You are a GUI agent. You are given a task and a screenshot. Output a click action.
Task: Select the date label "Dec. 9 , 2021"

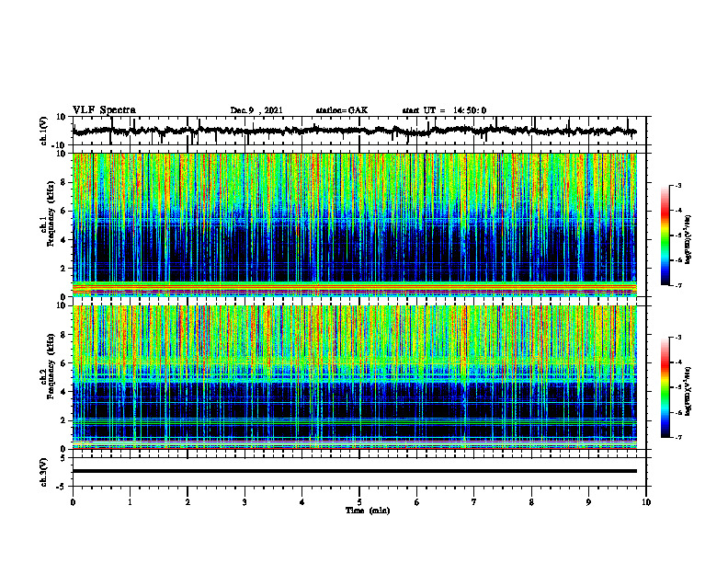click(x=256, y=110)
